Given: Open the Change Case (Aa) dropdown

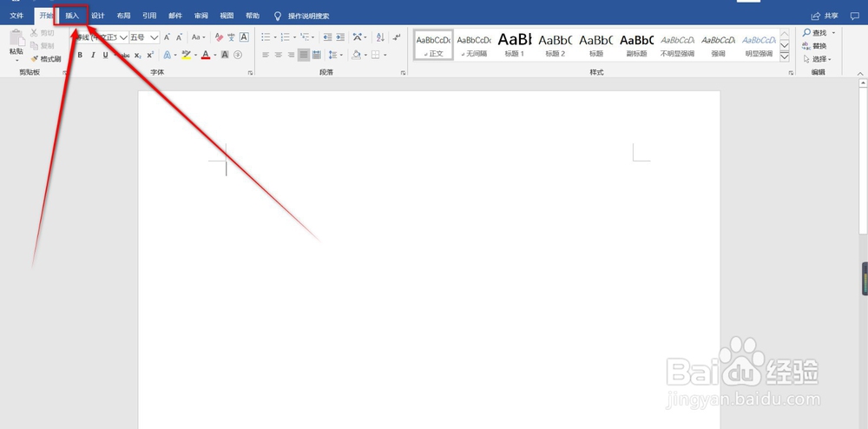Looking at the screenshot, I should tap(198, 37).
